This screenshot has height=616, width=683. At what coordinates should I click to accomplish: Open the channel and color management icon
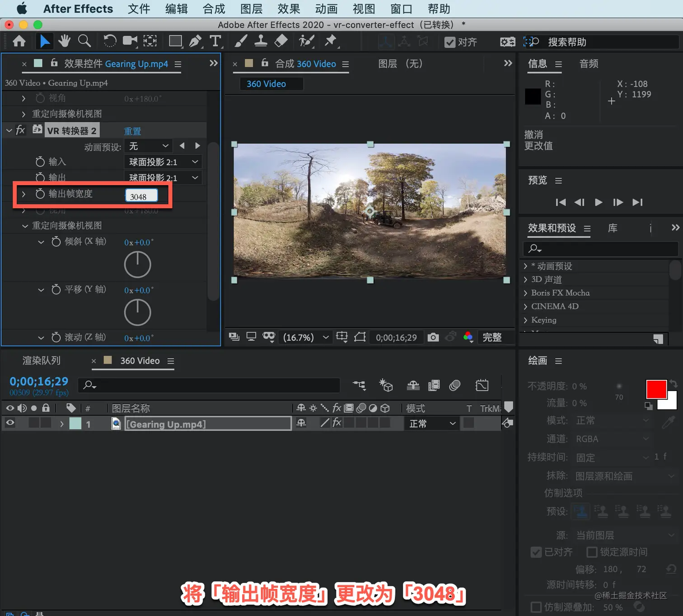468,337
